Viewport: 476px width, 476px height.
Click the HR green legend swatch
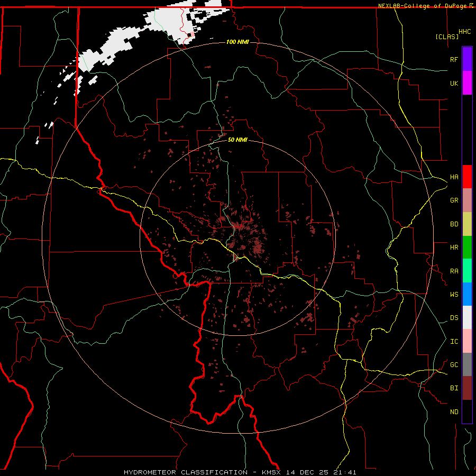(x=467, y=248)
